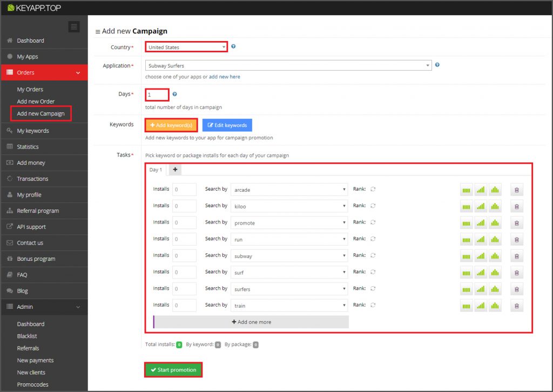Open Transactions in sidebar
This screenshot has height=392, width=553.
[32, 179]
